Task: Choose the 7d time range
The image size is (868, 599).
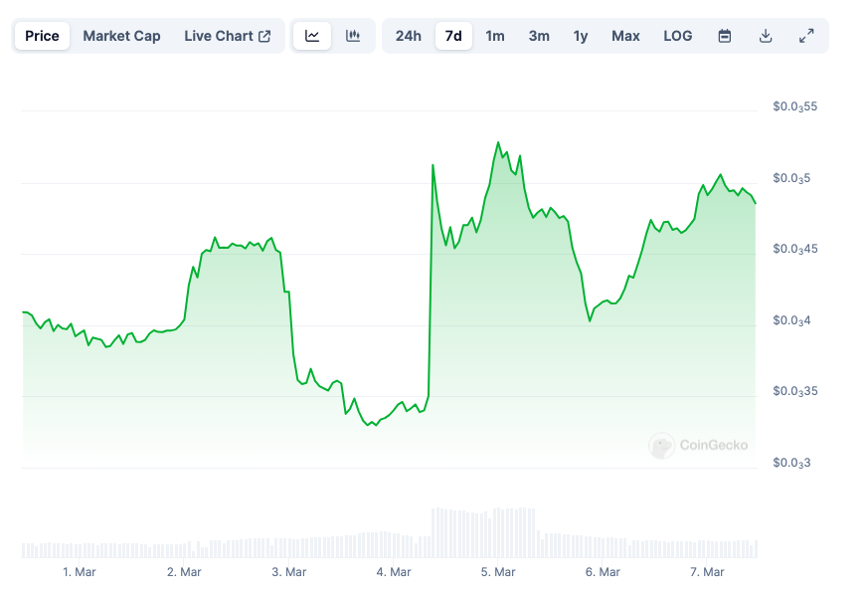Action: [x=453, y=36]
